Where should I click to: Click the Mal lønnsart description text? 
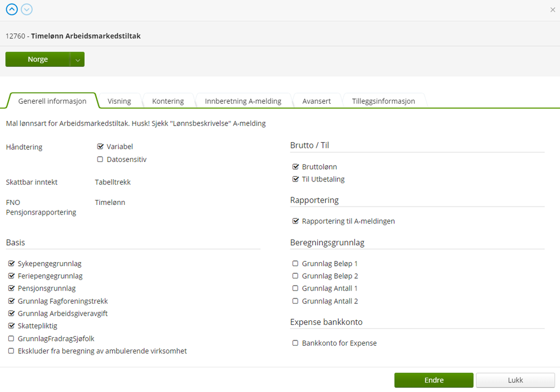(x=136, y=123)
